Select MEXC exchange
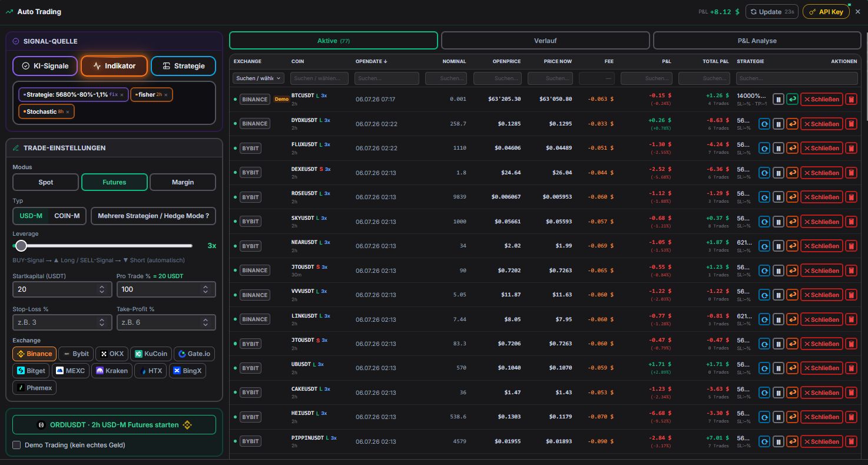This screenshot has height=465, width=868. [70, 371]
